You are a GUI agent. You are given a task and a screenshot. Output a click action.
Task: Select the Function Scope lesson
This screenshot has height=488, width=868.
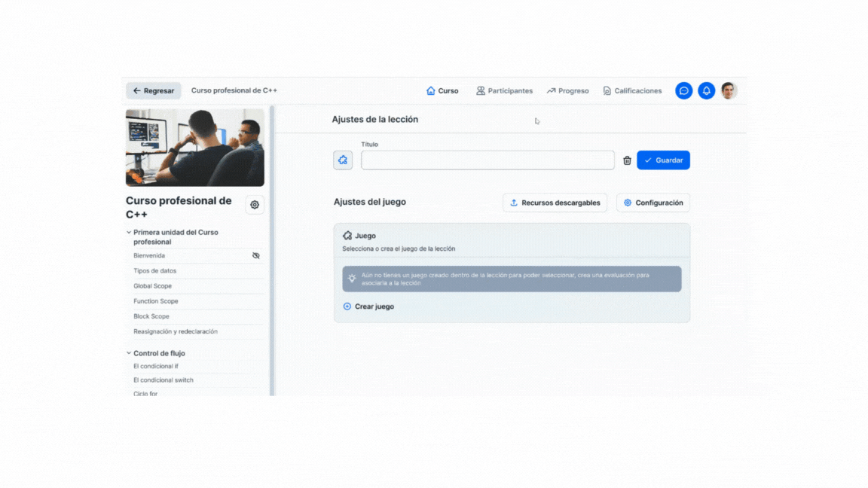pyautogui.click(x=155, y=301)
